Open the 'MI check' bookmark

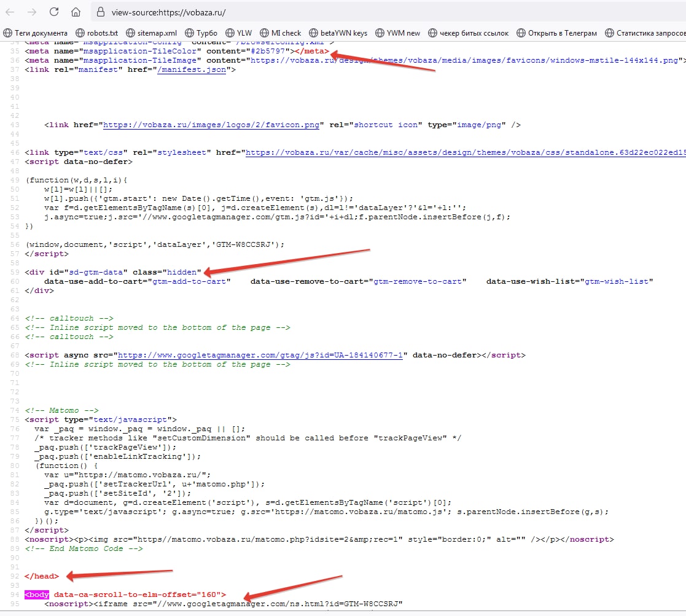281,33
